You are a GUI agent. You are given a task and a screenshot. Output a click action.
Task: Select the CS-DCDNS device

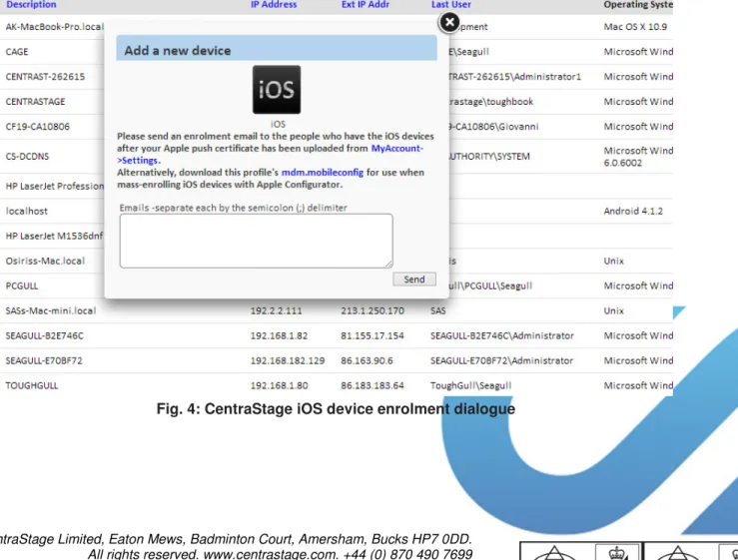pos(27,157)
